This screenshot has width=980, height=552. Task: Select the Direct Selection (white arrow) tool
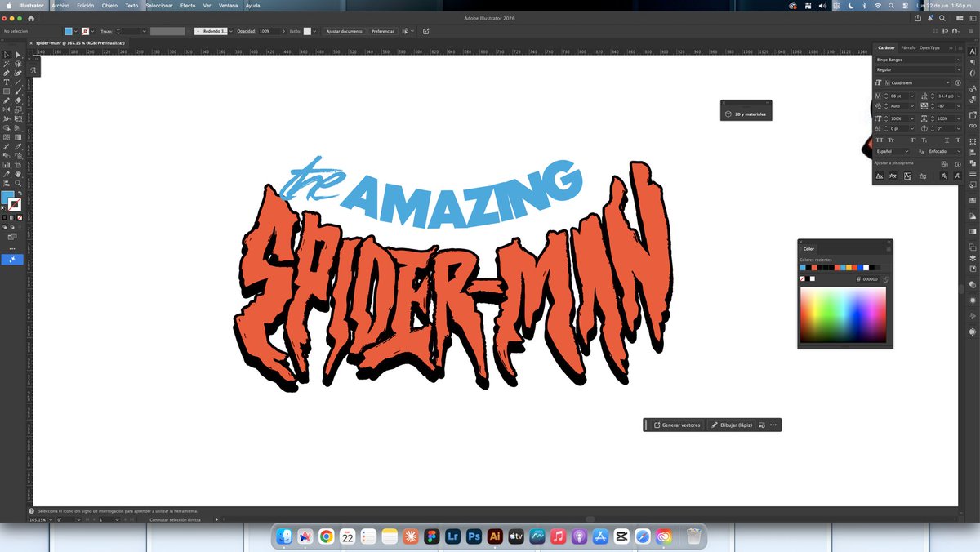18,55
